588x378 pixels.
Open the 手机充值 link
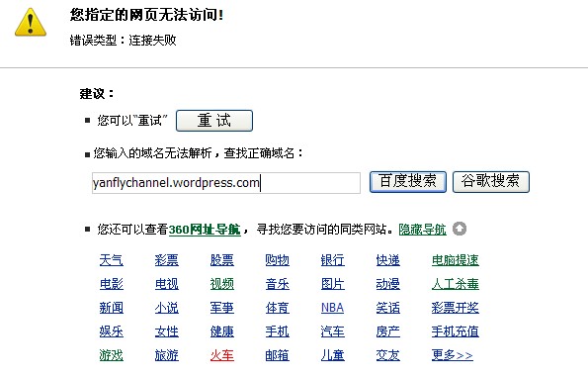tap(456, 331)
